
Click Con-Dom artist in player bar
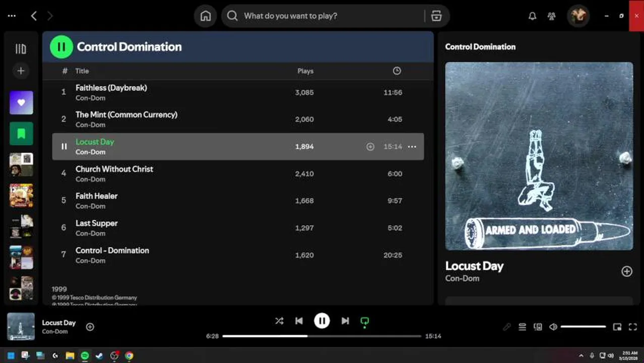pos(55,332)
